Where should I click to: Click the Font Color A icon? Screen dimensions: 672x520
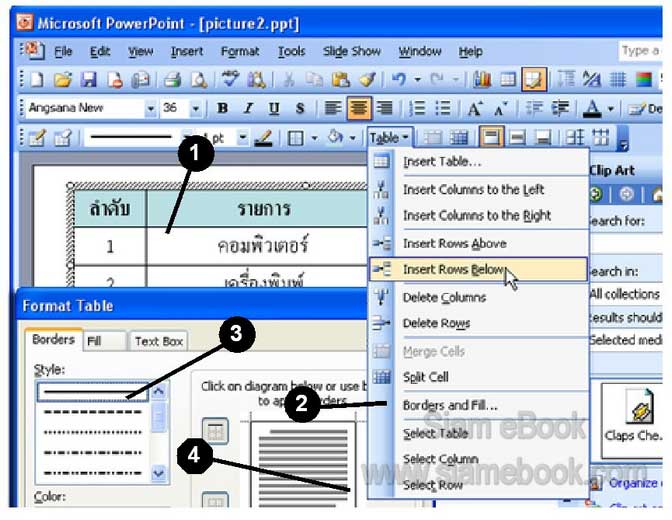(x=592, y=109)
